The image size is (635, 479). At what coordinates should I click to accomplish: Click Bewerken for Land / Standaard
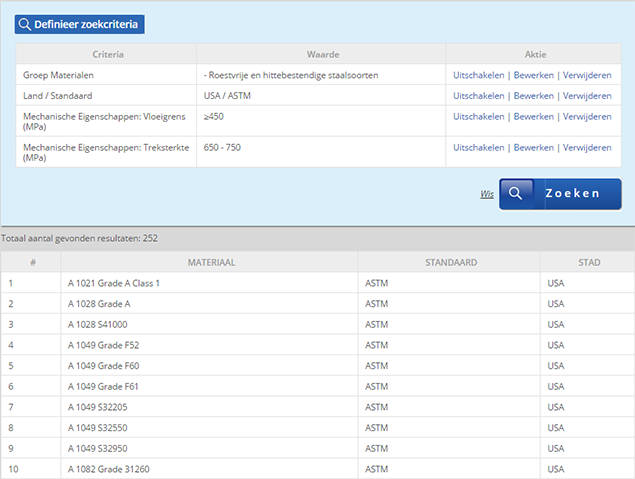point(533,96)
